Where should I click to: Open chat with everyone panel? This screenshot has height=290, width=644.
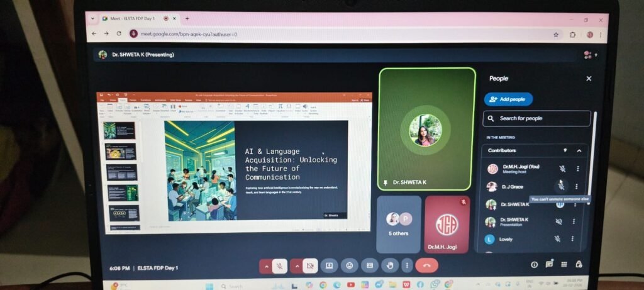[549, 265]
